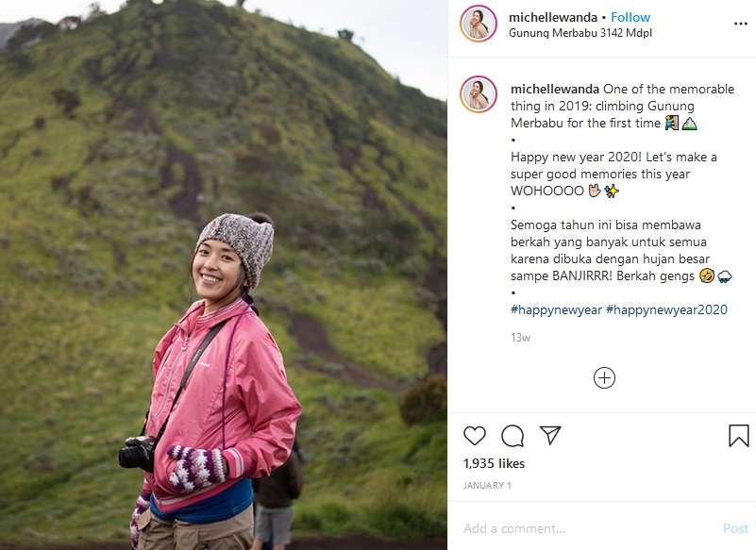756x550 pixels.
Task: Open the header profile picture of michellewanda
Action: coord(479,24)
